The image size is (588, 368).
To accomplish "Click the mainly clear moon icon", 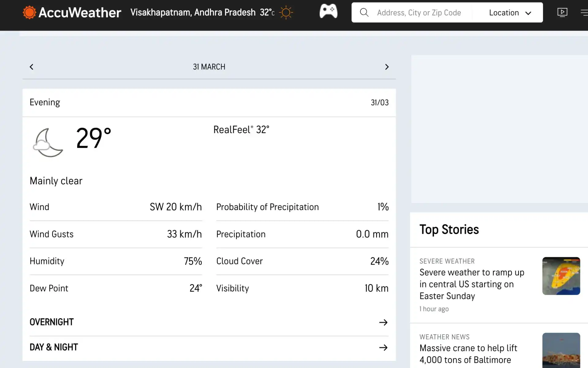I will 48,143.
